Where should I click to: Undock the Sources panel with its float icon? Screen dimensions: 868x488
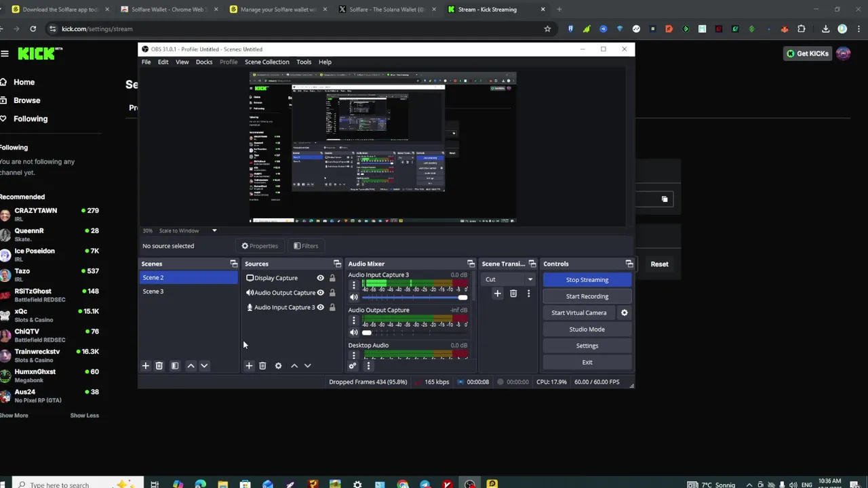tap(337, 264)
